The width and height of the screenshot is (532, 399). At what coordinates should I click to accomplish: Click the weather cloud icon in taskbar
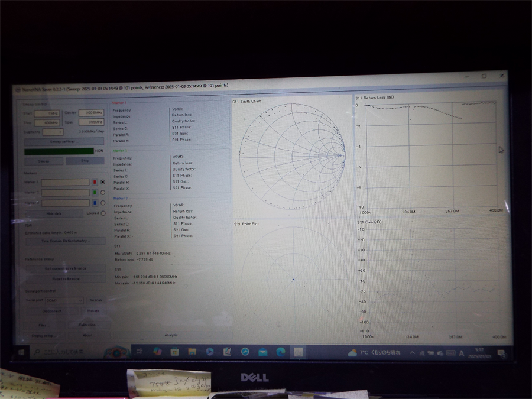coord(353,353)
